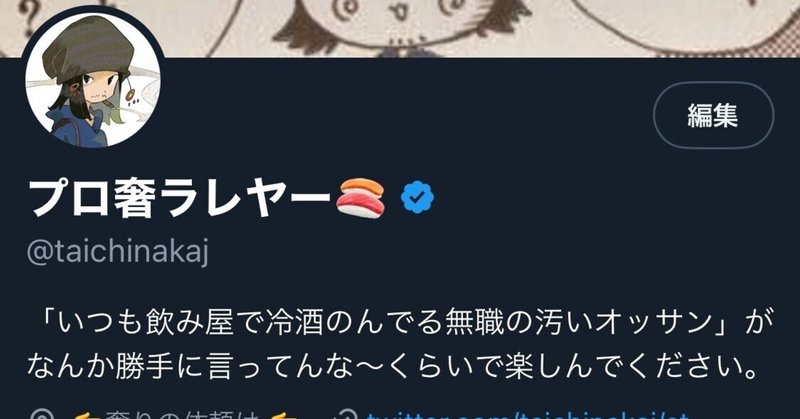800x419 pixels.
Task: Click 楽しんでください at end of bio
Action: pos(631,367)
